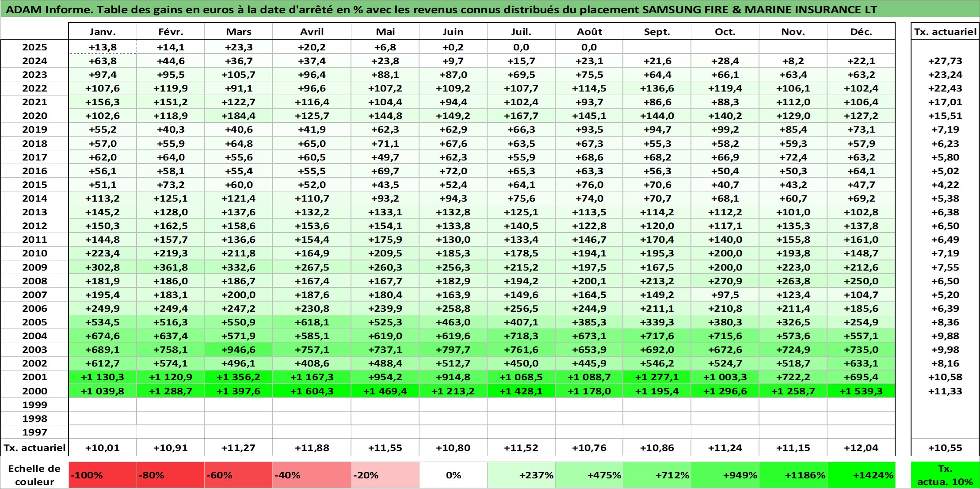Viewport: 980px width, 489px height.
Task: Click yearly rate '+4,22' for 2015
Action: tap(945, 185)
